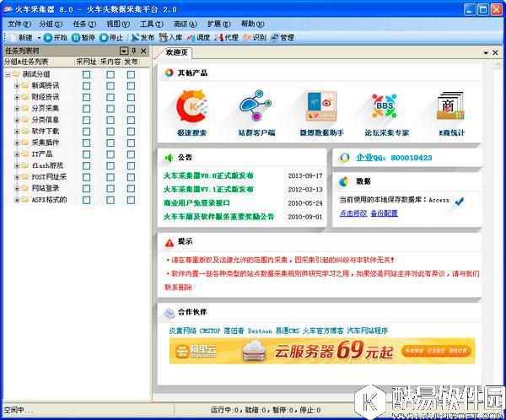Image resolution: width=506 pixels, height=420 pixels.
Task: Open announcement 火车采集器V7.1正式版发布
Action: (x=208, y=189)
